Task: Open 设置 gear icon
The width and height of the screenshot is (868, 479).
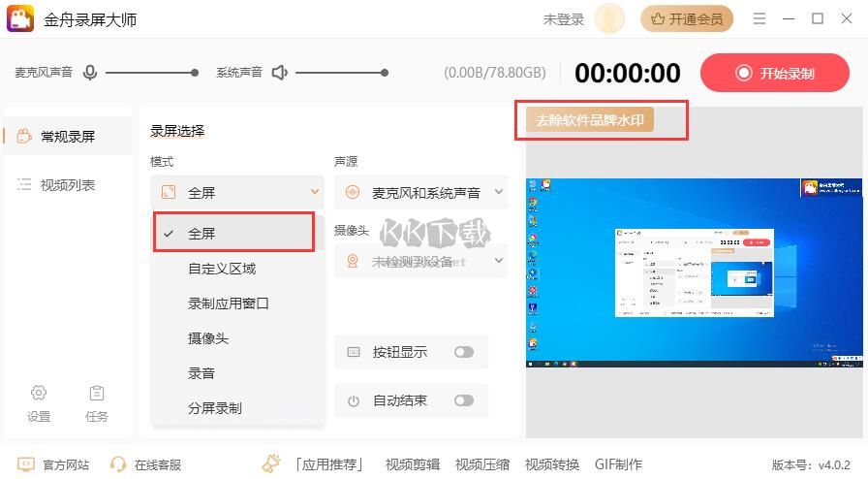Action: (x=38, y=393)
